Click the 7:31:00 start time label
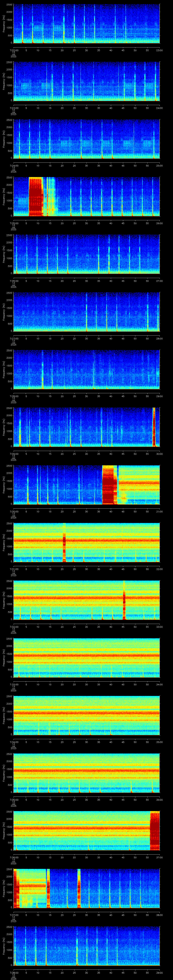173x980 pixels. coord(14,569)
